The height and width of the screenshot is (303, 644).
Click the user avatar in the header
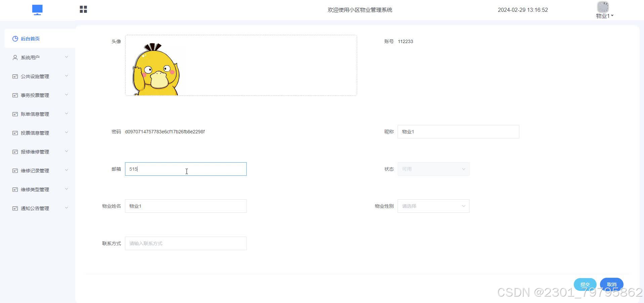click(x=603, y=7)
